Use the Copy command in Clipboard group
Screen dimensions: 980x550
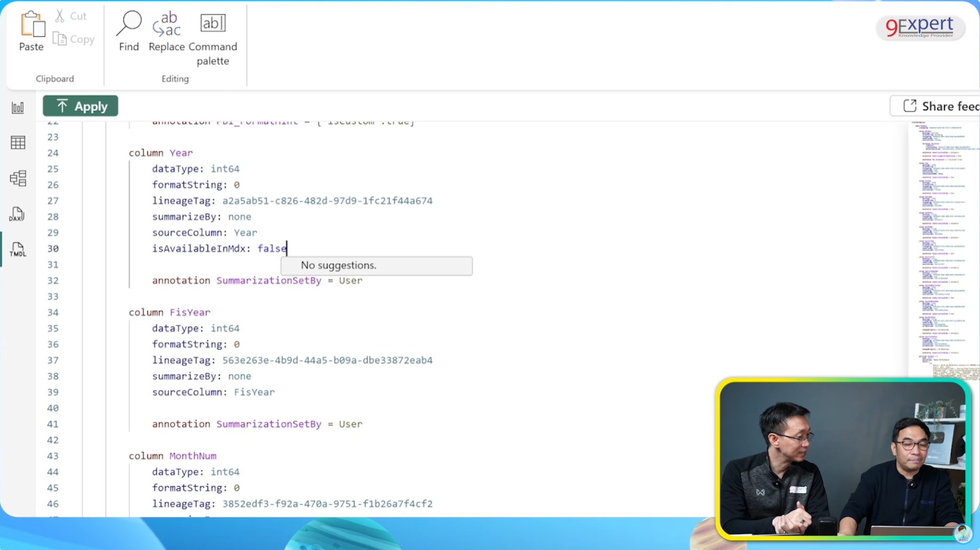click(74, 38)
